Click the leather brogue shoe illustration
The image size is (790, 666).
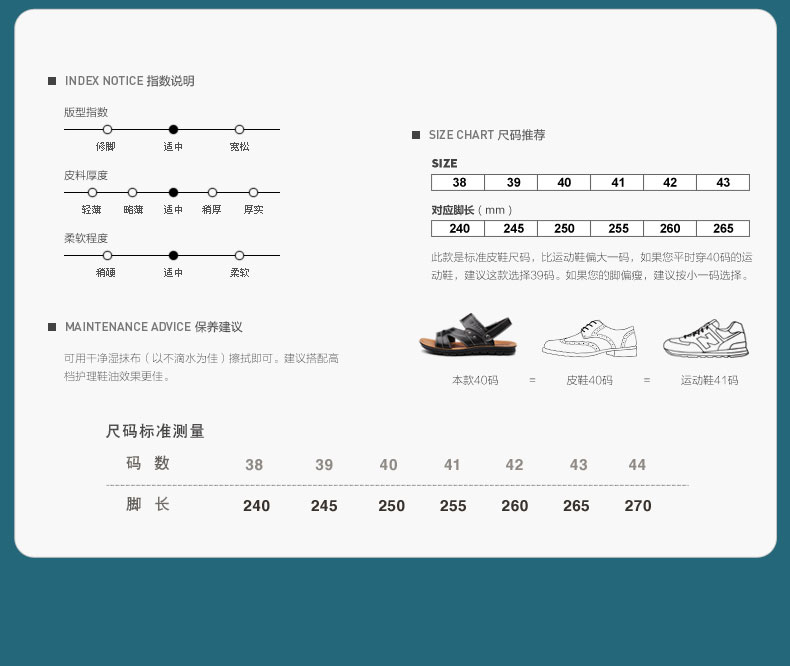pyautogui.click(x=590, y=338)
